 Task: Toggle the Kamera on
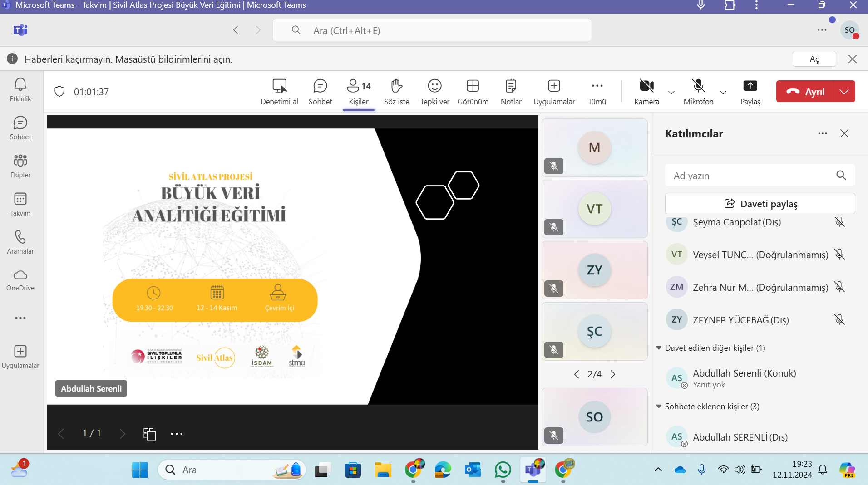pyautogui.click(x=646, y=92)
